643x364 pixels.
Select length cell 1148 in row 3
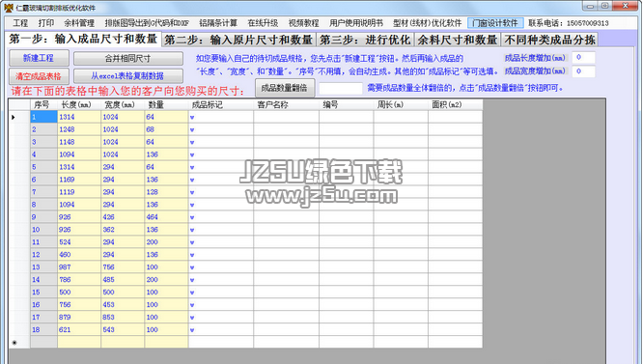(x=79, y=142)
